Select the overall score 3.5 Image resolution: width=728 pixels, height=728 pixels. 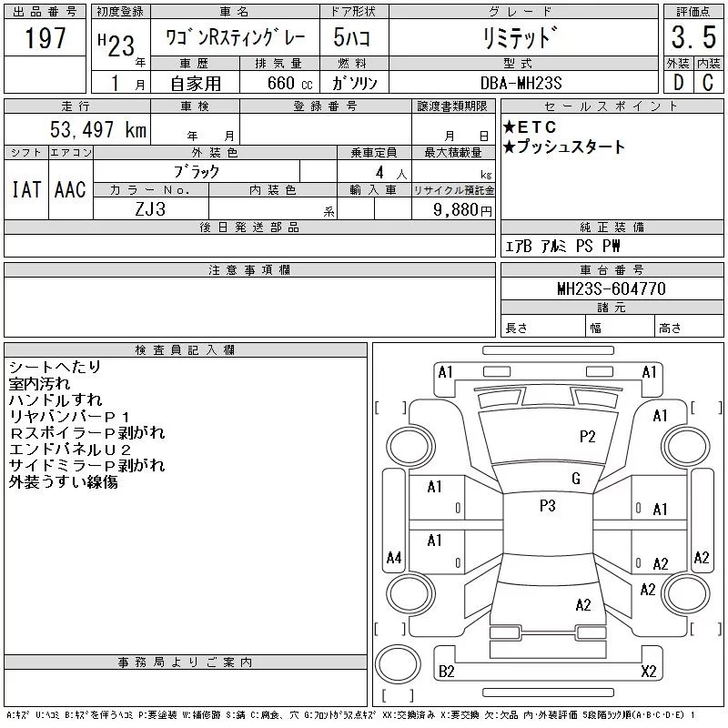693,37
